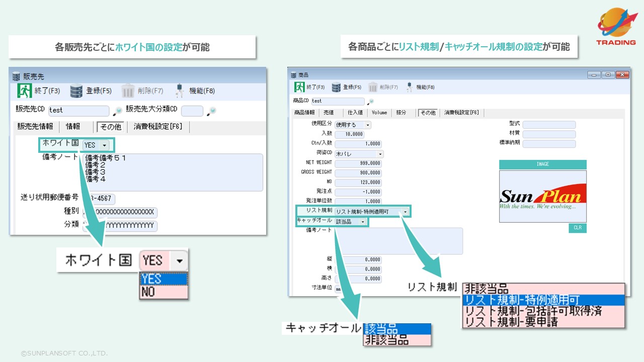Switch to 按分 tab

401,113
